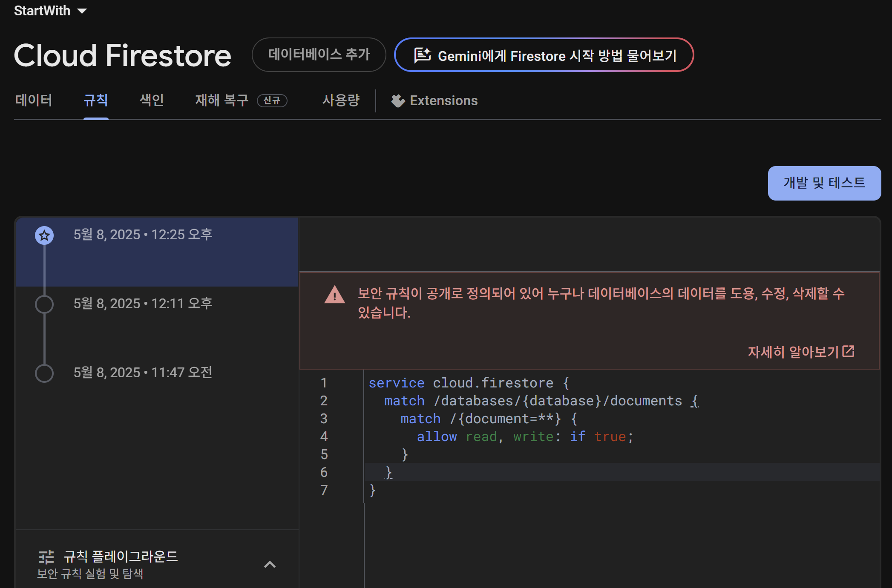This screenshot has height=588, width=892.
Task: Go to the 재해 복구 tab
Action: [x=222, y=100]
